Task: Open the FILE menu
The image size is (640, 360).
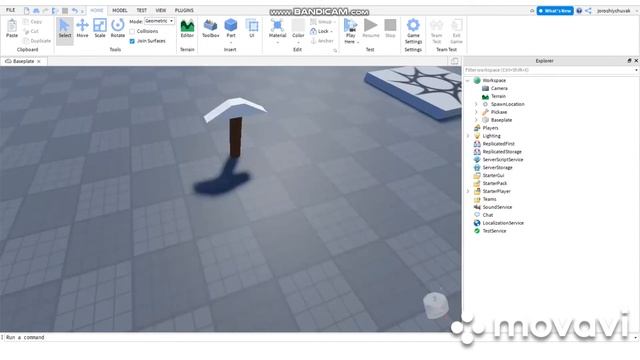Action: (x=11, y=10)
